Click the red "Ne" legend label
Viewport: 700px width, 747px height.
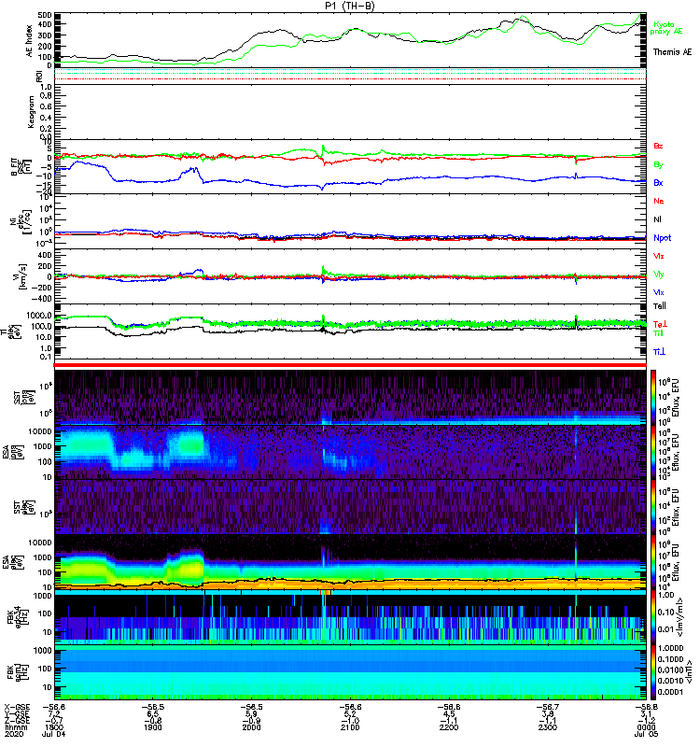[658, 201]
